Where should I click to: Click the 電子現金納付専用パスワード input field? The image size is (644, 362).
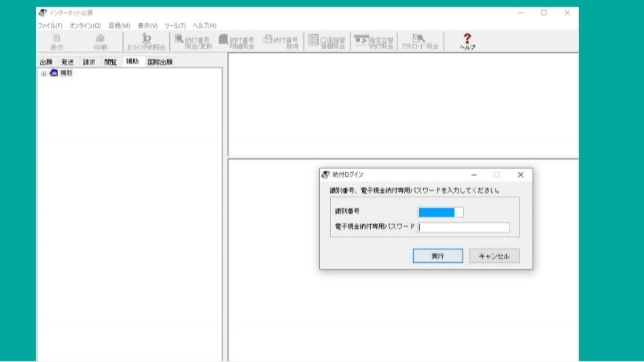tap(463, 228)
